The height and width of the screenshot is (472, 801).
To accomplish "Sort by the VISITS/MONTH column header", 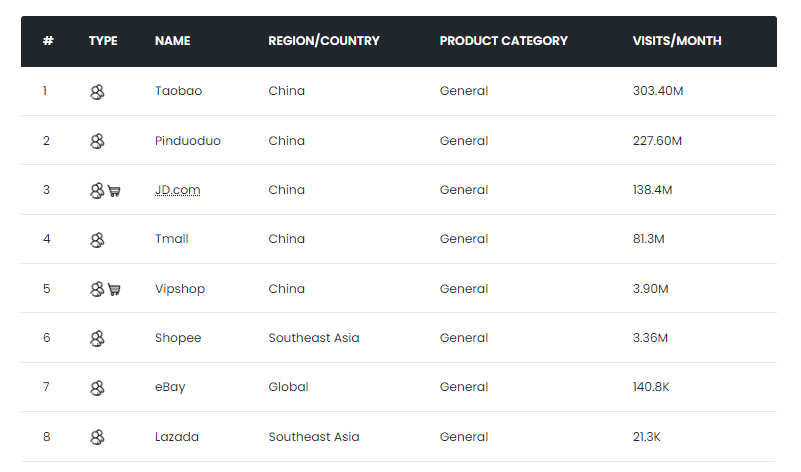I will pos(677,41).
